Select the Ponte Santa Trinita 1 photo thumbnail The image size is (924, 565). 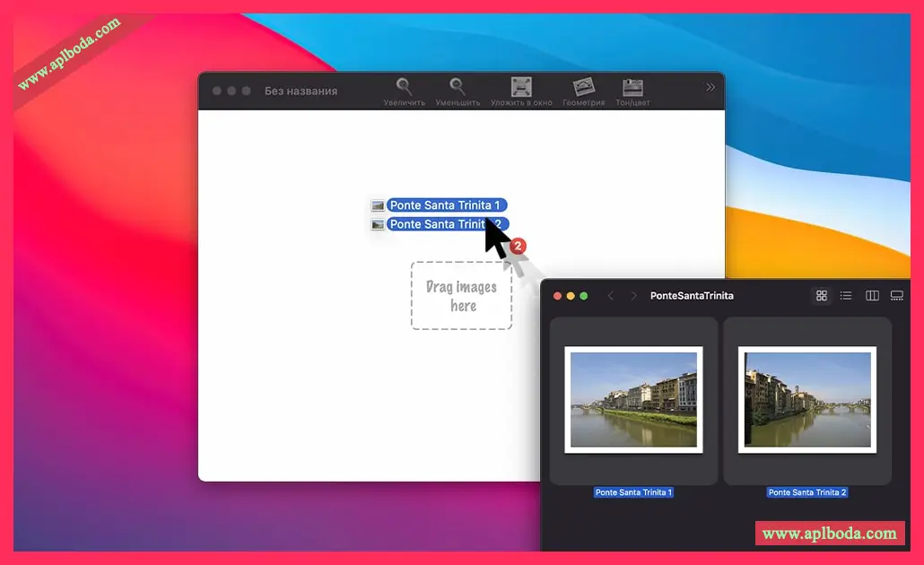coord(633,399)
